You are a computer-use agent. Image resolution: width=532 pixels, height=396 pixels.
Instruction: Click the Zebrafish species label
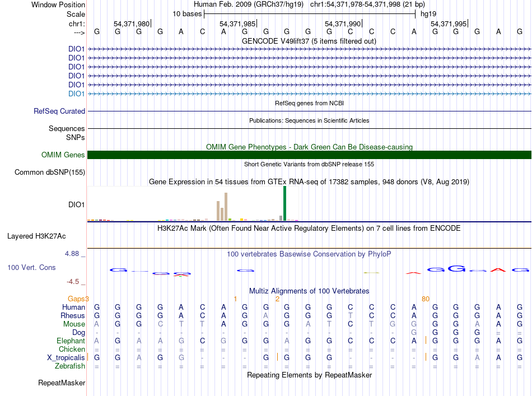tap(69, 366)
